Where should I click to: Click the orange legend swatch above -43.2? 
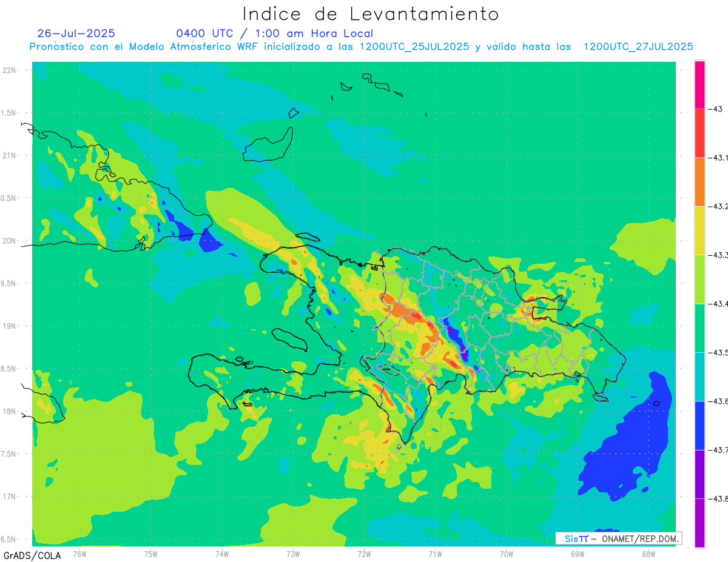[x=699, y=182]
